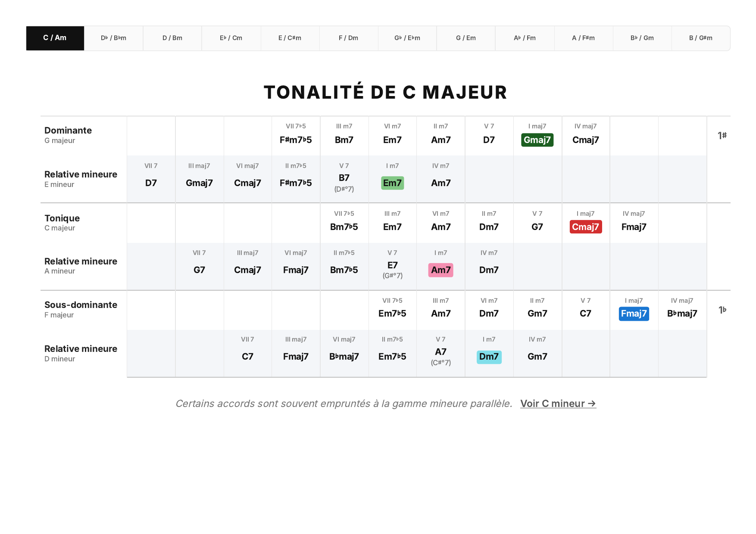Click the B7 chord in E mineur row
This screenshot has height=534, width=756.
[x=344, y=178]
